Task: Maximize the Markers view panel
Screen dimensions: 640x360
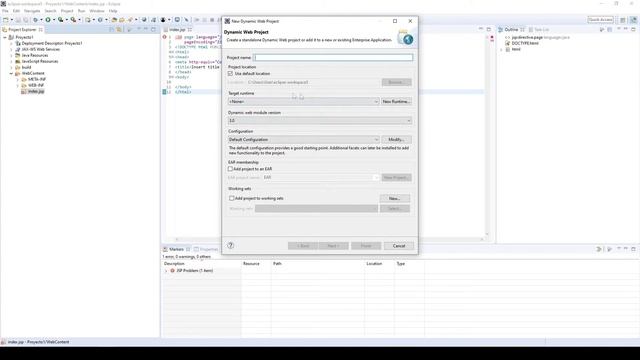Action: point(633,249)
